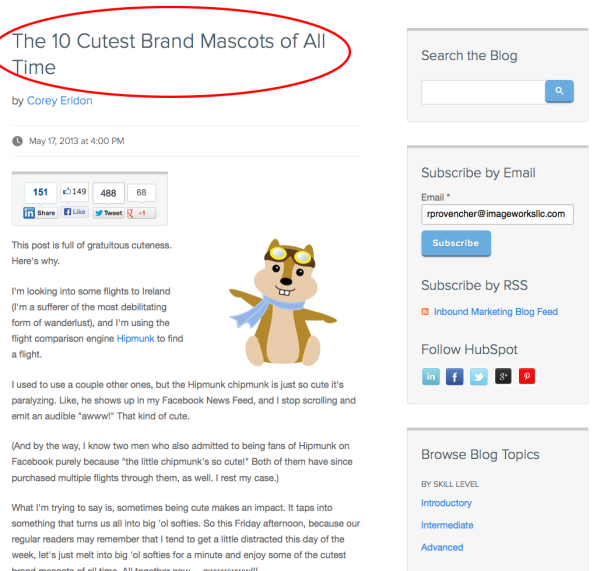
Task: Open the Google Plus follow icon
Action: click(x=502, y=377)
